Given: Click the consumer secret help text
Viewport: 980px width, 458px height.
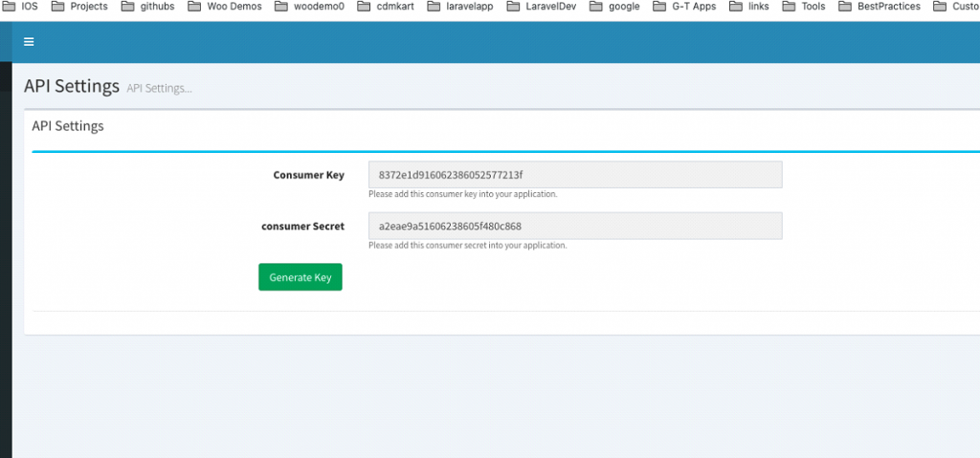Looking at the screenshot, I should coord(467,246).
